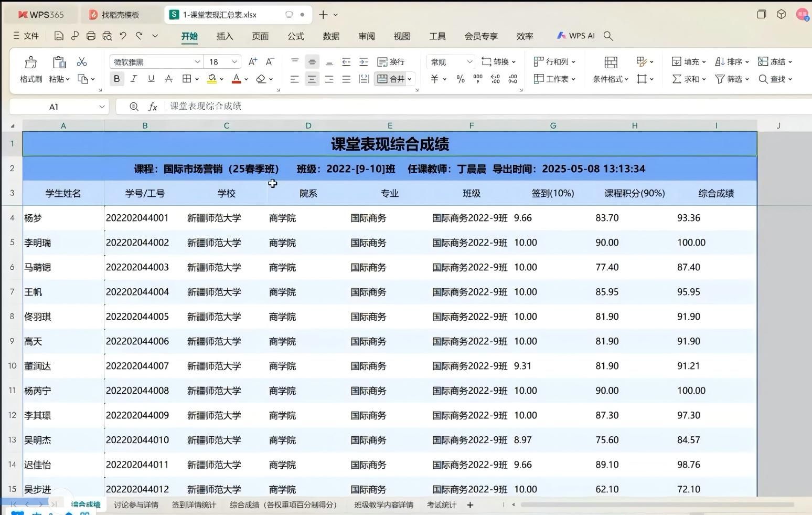Click the Format Painter (格式刷) icon
This screenshot has height=515, width=812.
(x=30, y=63)
